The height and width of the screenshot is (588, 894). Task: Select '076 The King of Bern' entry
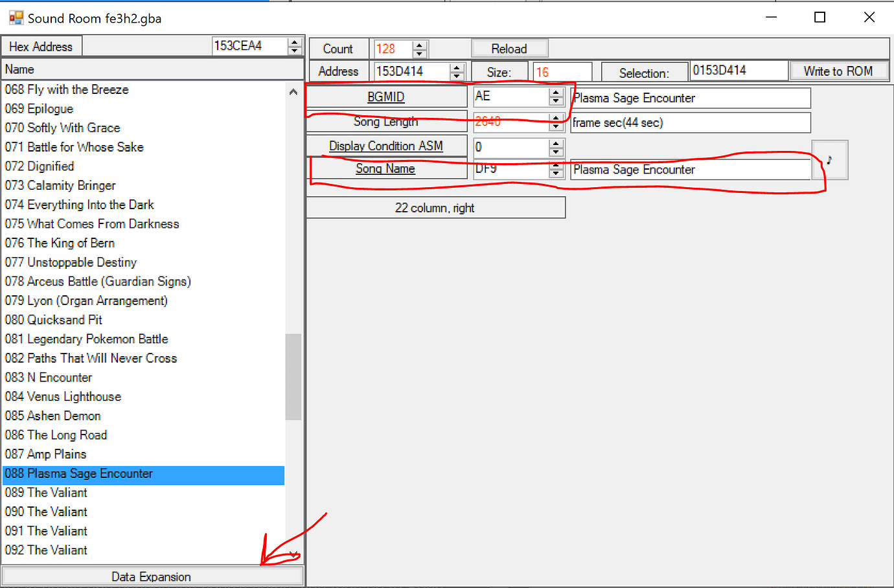97,243
